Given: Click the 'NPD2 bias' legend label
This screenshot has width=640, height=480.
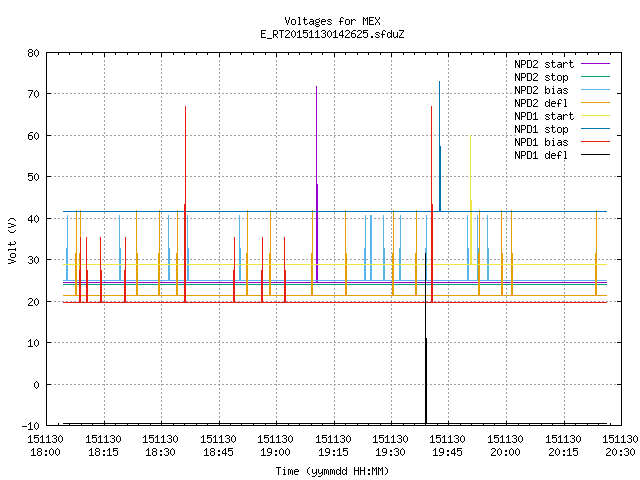Looking at the screenshot, I should click(541, 90).
